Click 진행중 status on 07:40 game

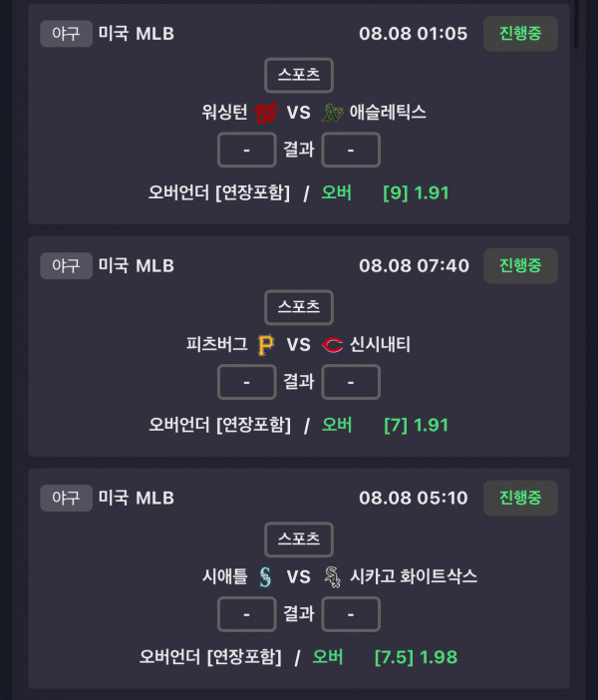pyautogui.click(x=520, y=265)
